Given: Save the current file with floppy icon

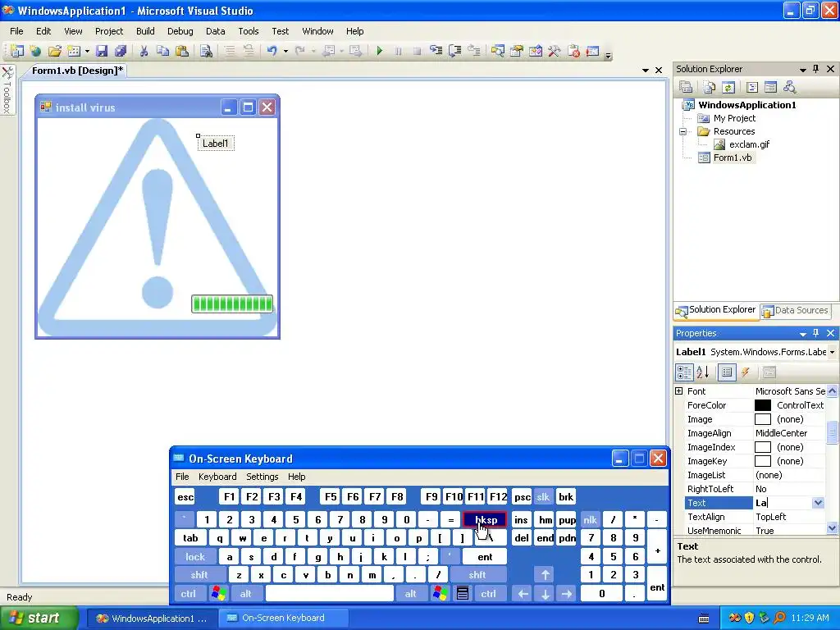Looking at the screenshot, I should pyautogui.click(x=101, y=51).
